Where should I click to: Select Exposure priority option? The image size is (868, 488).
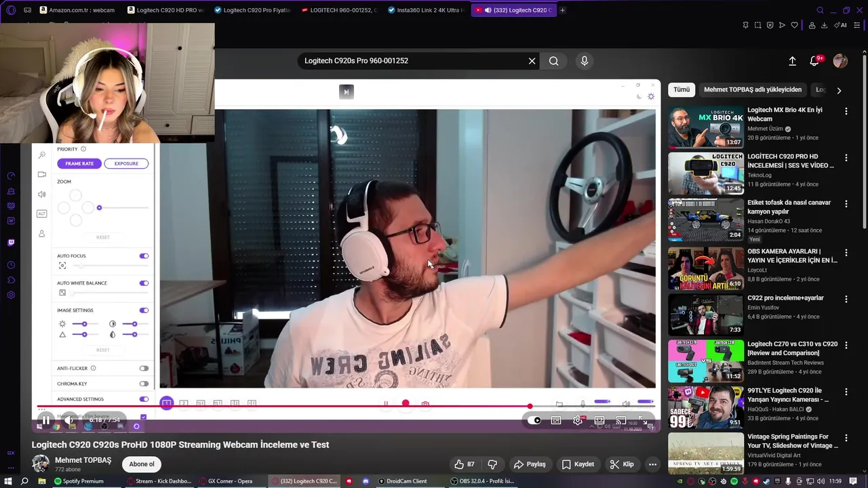126,163
